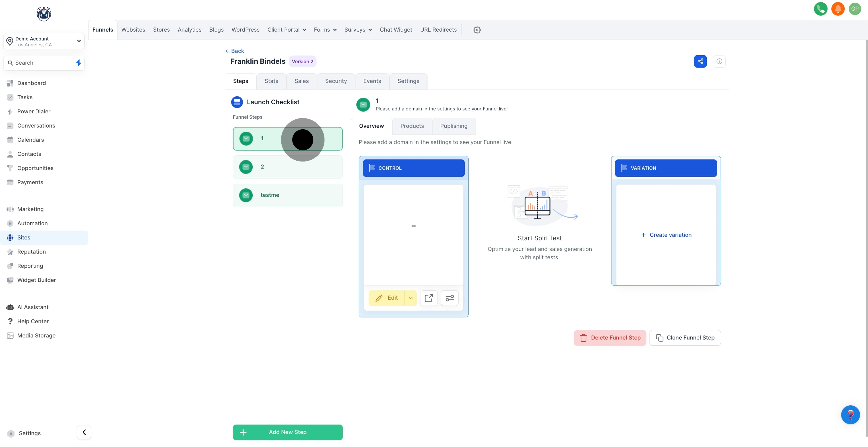Screen dimensions: 868x447
Task: Collapse the left sidebar with arrow
Action: [84, 432]
